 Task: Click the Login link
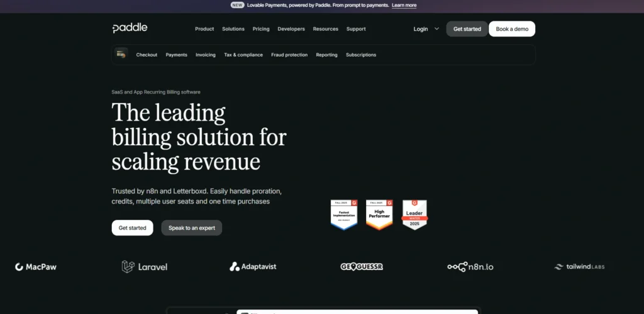tap(421, 29)
